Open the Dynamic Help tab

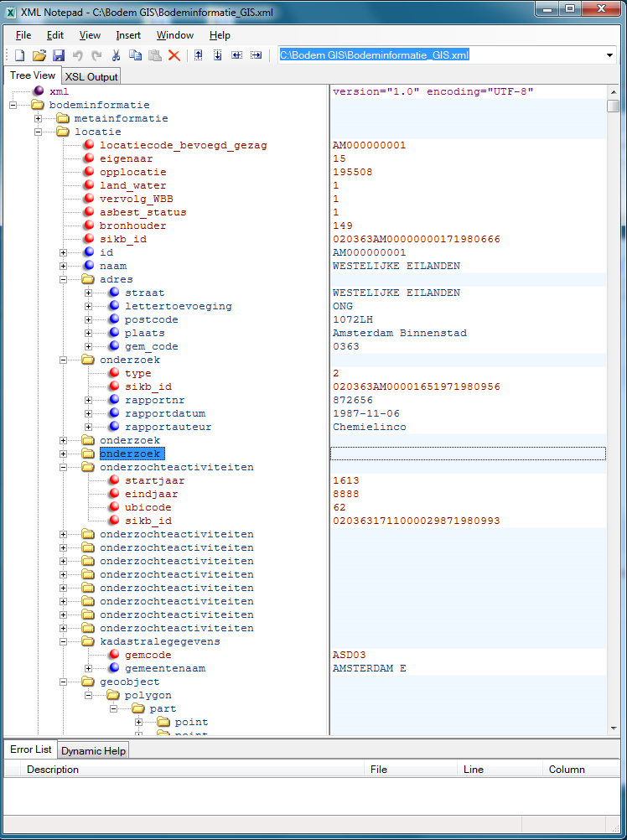coord(94,750)
